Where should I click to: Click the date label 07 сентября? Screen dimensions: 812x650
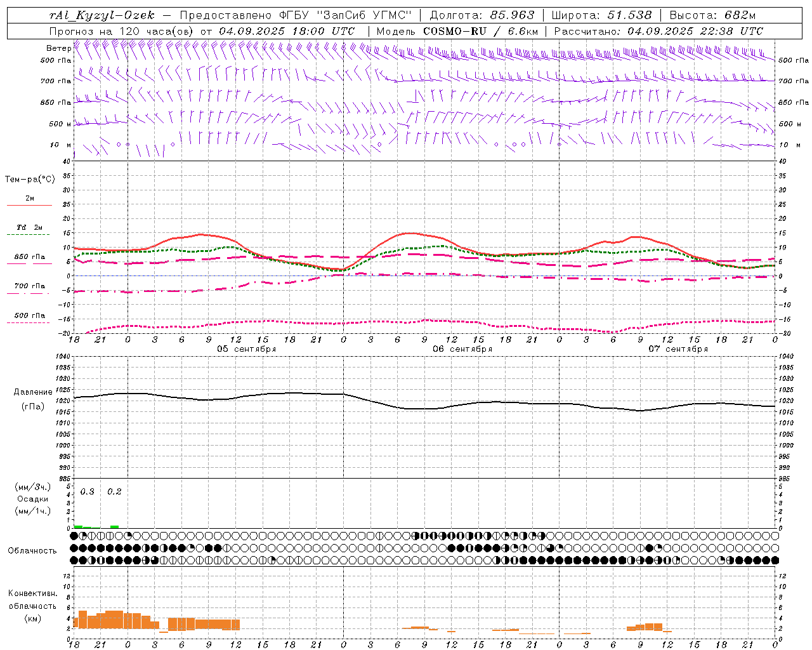[x=678, y=349]
